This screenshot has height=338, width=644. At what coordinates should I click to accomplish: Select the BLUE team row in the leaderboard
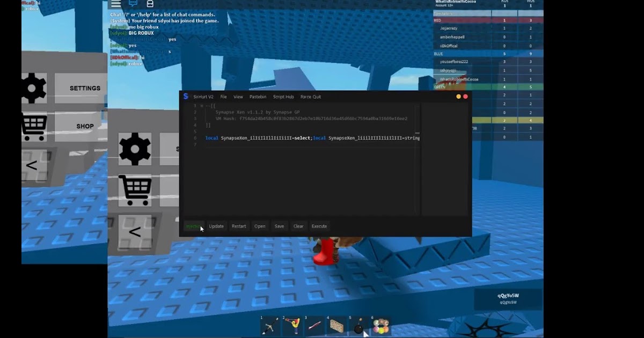[488, 54]
